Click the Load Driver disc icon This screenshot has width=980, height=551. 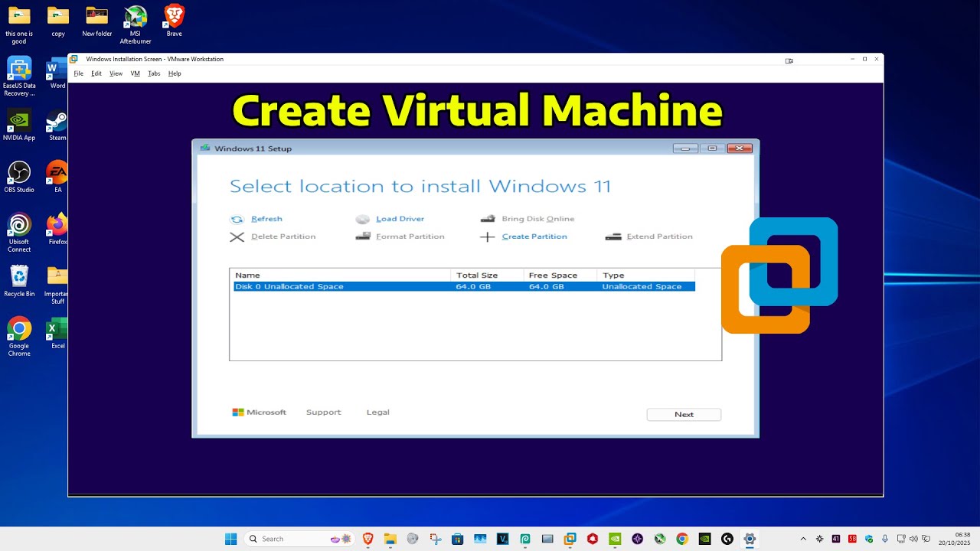(363, 219)
